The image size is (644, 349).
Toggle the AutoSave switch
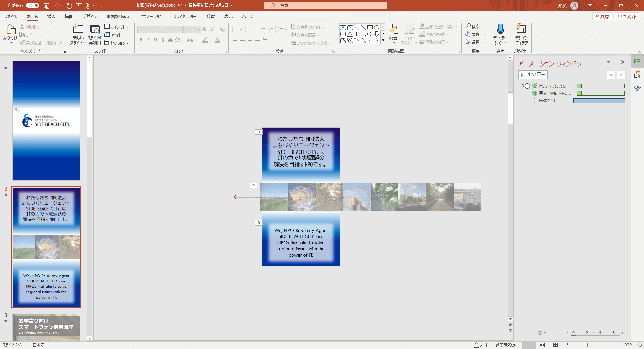tap(33, 5)
